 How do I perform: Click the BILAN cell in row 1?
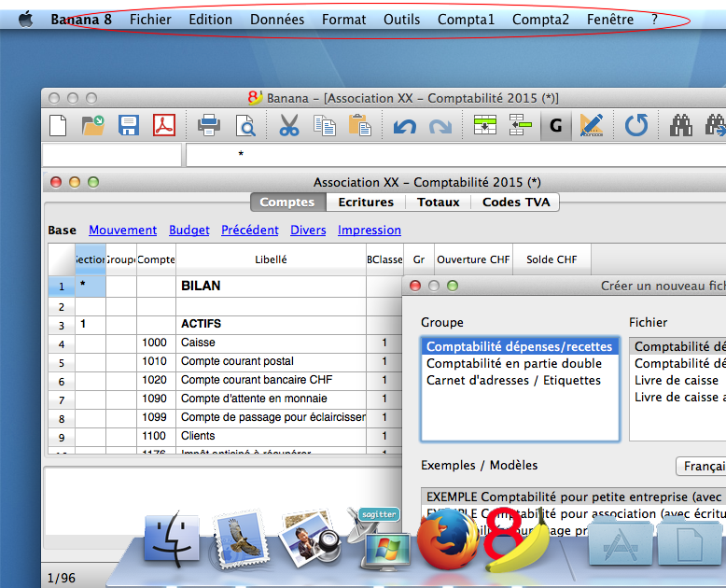click(x=271, y=287)
